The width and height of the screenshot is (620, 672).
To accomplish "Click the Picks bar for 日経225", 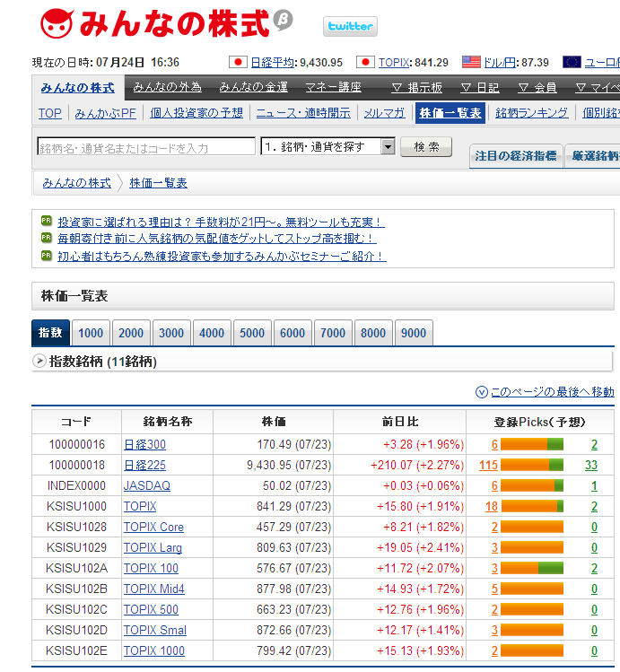I will [531, 465].
